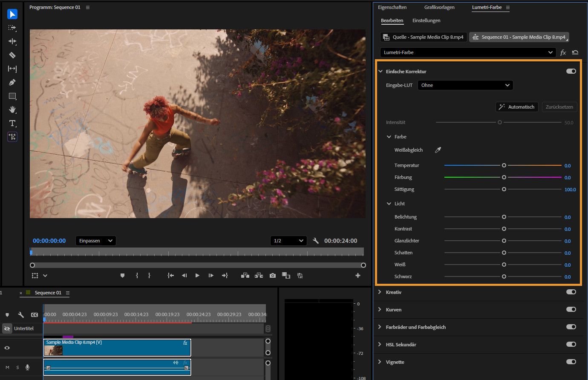Image resolution: width=588 pixels, height=380 pixels.
Task: Expand the Kurven section
Action: point(380,310)
